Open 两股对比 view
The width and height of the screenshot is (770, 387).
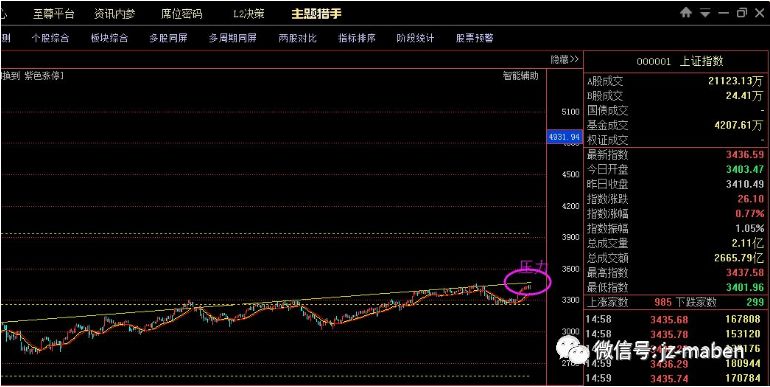pos(297,38)
